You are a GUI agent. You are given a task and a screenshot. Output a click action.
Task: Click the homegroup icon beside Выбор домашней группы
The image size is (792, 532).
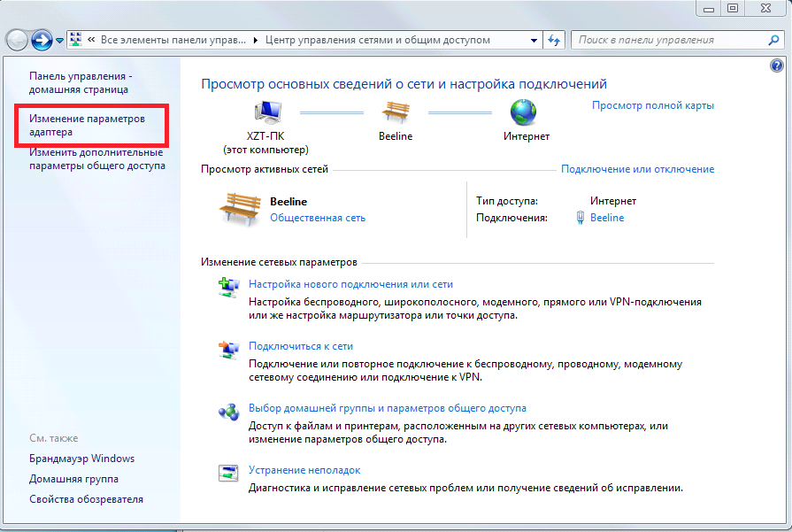pos(228,412)
